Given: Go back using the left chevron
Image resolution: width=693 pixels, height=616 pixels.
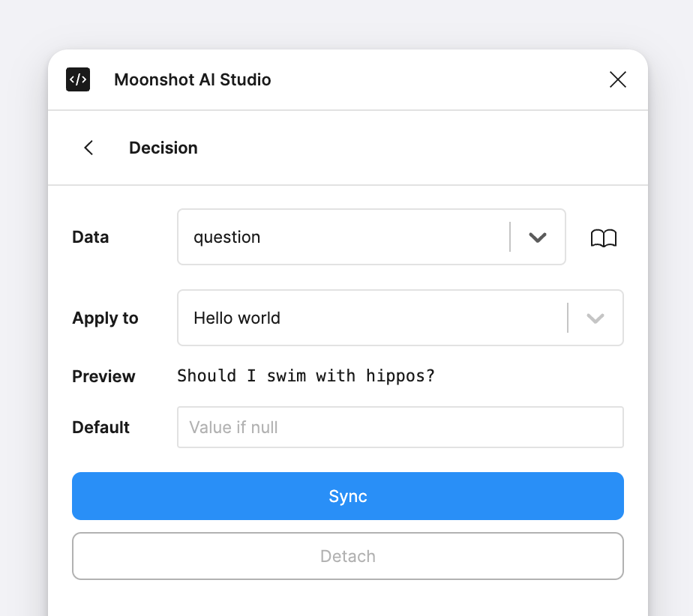Looking at the screenshot, I should tap(88, 148).
